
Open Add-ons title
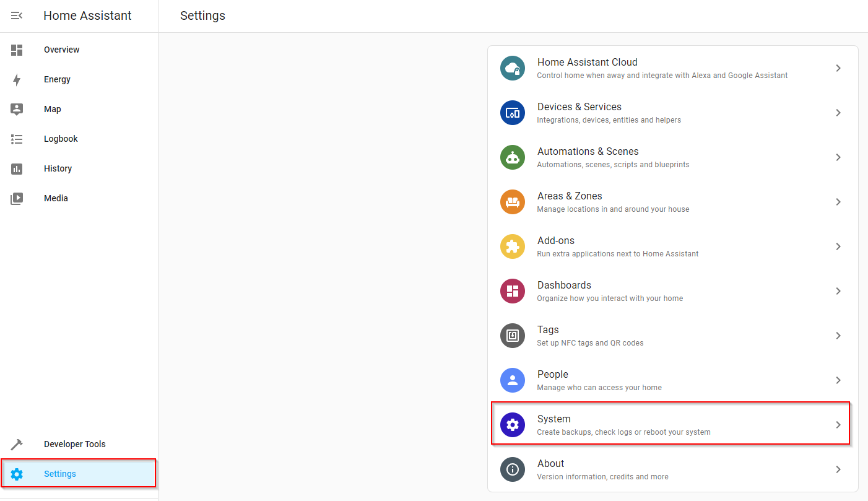pyautogui.click(x=555, y=240)
